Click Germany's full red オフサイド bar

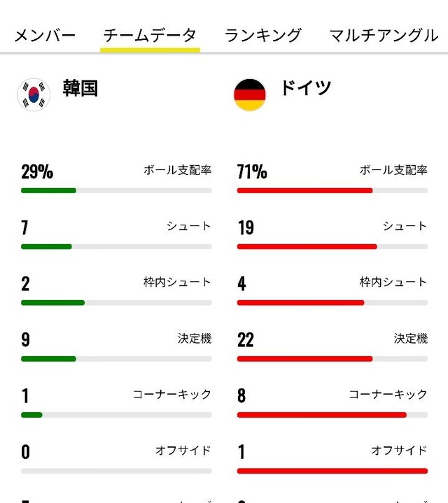(332, 471)
